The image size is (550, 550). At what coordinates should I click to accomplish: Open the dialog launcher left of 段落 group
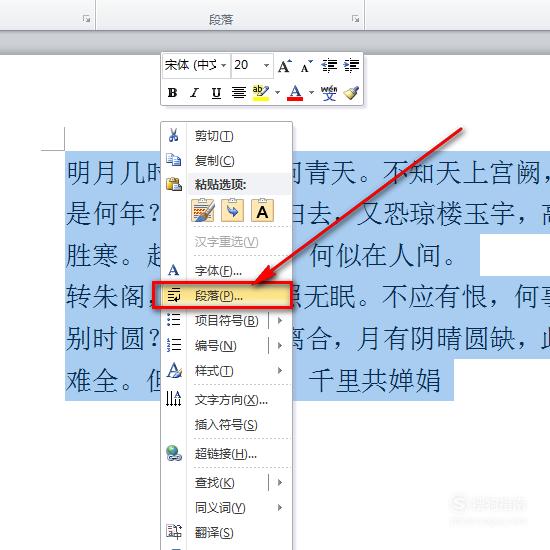86,19
